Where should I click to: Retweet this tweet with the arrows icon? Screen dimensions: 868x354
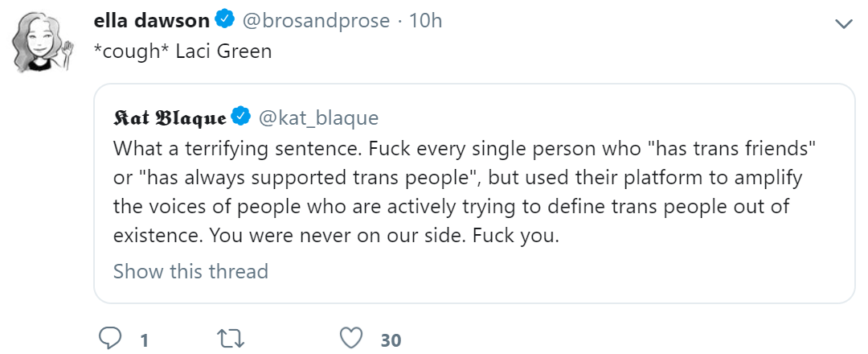pos(231,339)
